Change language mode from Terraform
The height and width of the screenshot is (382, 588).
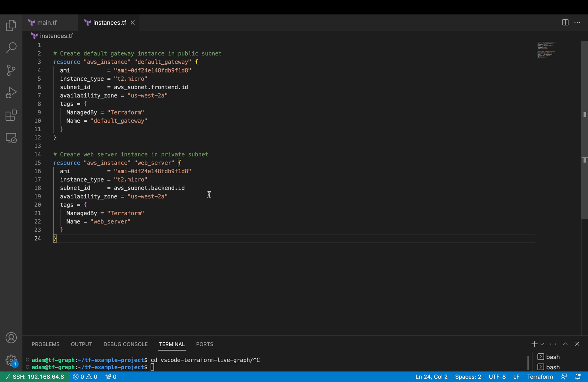pyautogui.click(x=540, y=377)
